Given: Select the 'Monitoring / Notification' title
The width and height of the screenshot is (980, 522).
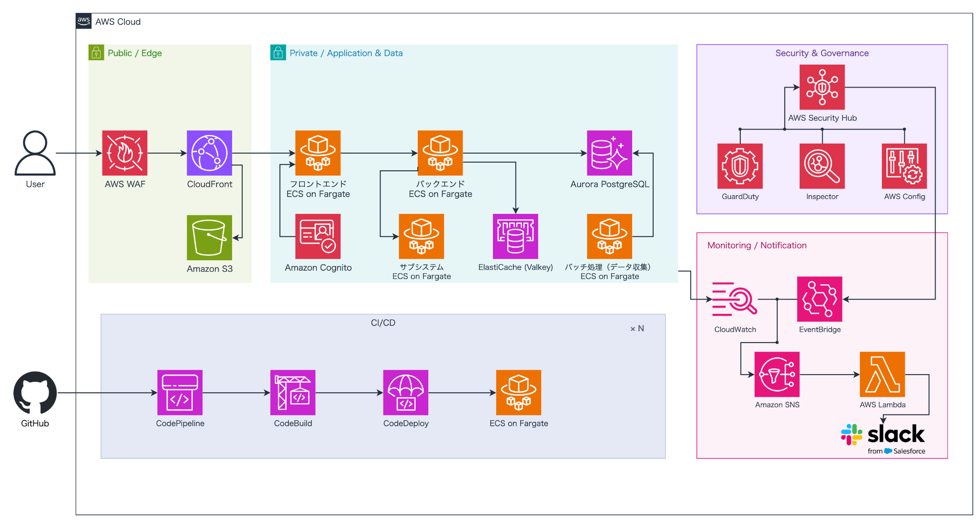Looking at the screenshot, I should [757, 245].
